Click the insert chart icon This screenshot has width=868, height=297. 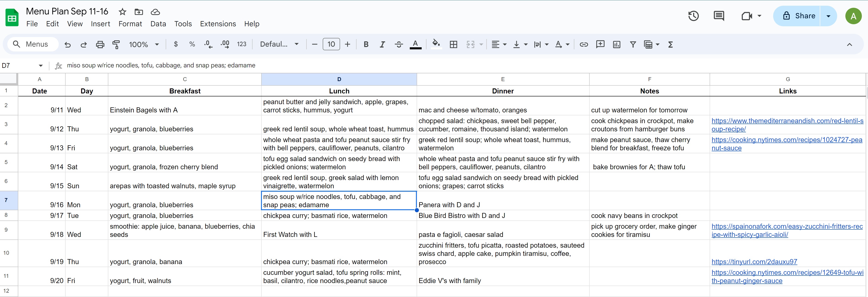coord(617,45)
